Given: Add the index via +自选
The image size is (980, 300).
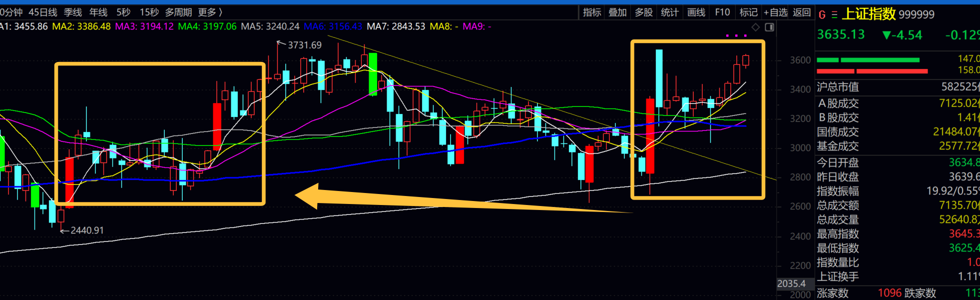Looking at the screenshot, I should point(775,12).
